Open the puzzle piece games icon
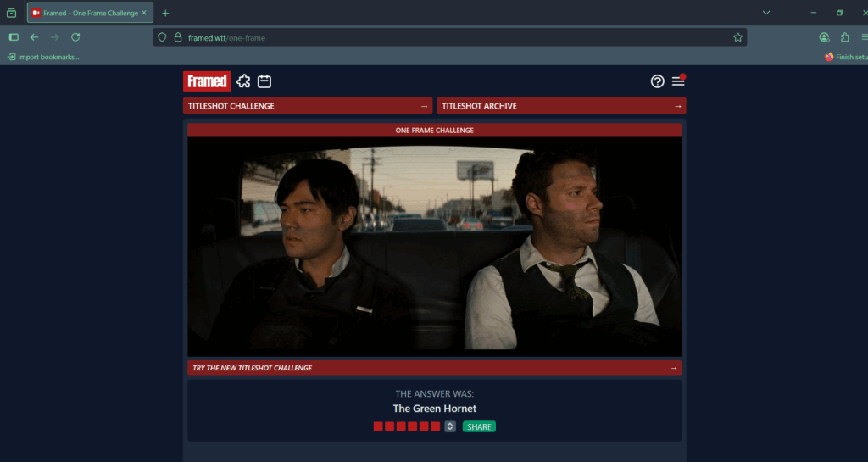The height and width of the screenshot is (462, 868). pos(243,81)
